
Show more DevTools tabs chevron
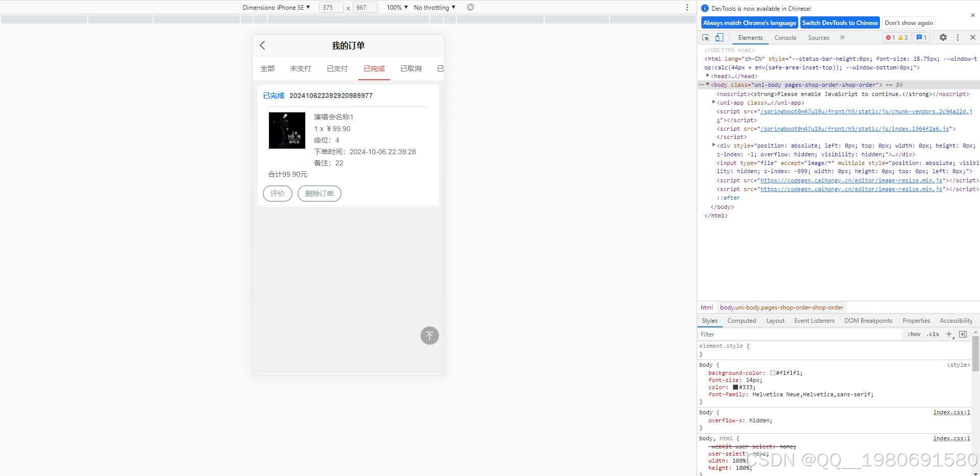click(842, 37)
